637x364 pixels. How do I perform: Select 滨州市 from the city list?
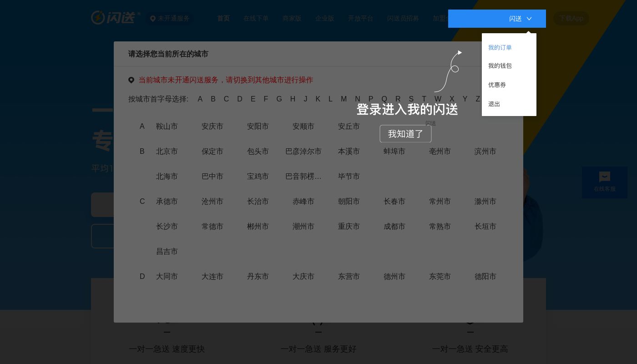coord(485,152)
